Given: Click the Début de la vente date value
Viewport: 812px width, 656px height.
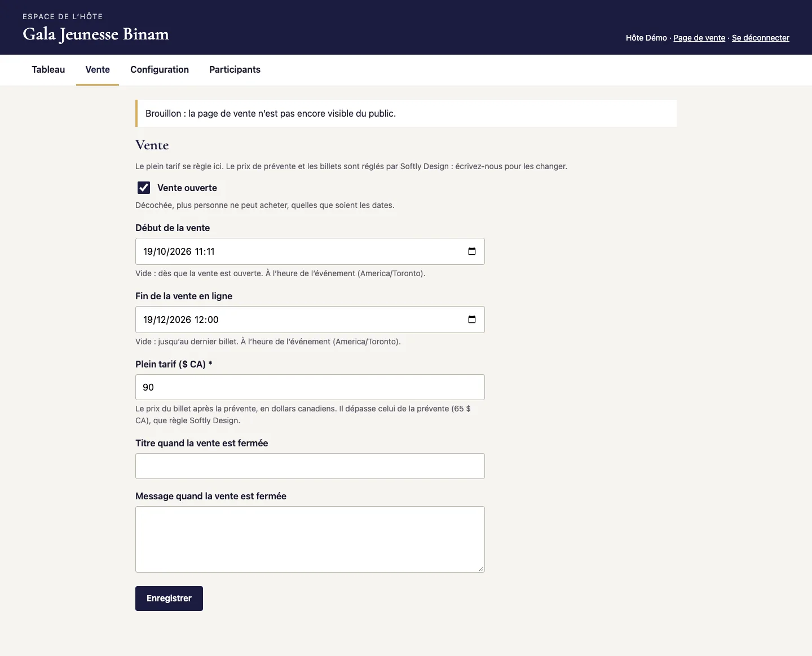Looking at the screenshot, I should click(179, 251).
